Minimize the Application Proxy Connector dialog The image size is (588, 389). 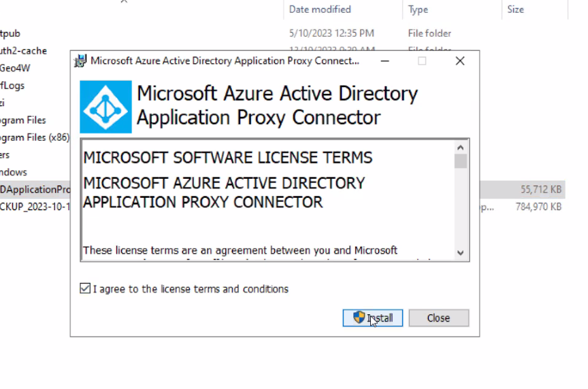click(x=385, y=61)
